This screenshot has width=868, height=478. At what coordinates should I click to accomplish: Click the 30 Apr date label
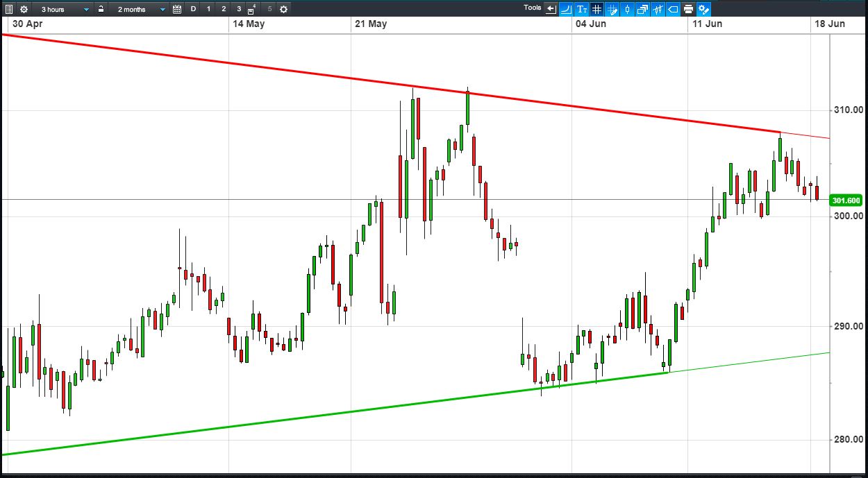click(x=28, y=24)
